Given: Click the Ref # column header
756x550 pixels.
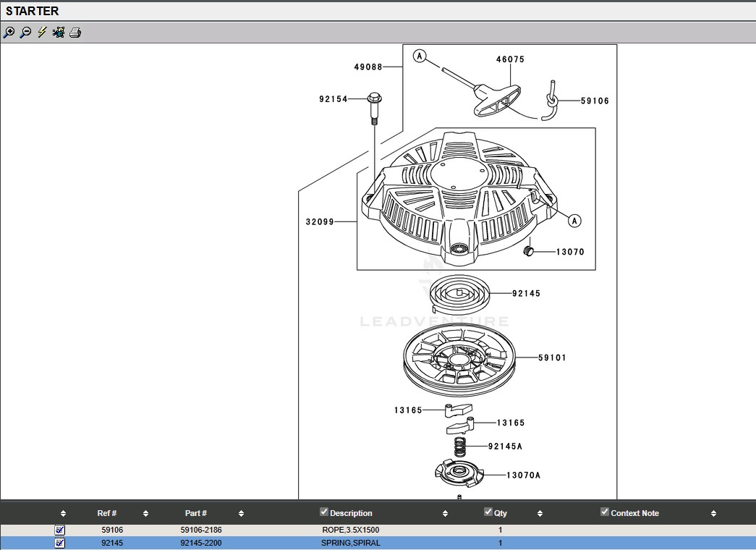Looking at the screenshot, I should pos(107,513).
